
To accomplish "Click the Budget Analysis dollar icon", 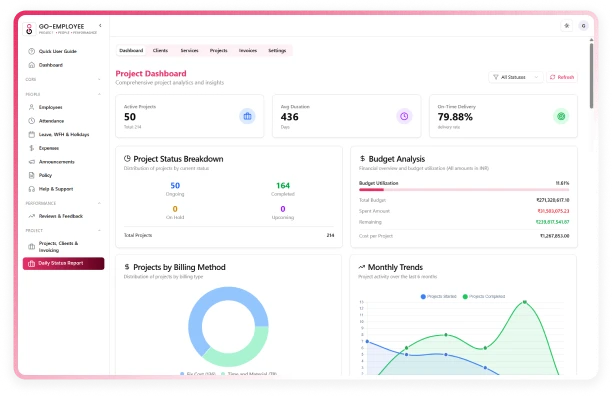I will click(362, 158).
